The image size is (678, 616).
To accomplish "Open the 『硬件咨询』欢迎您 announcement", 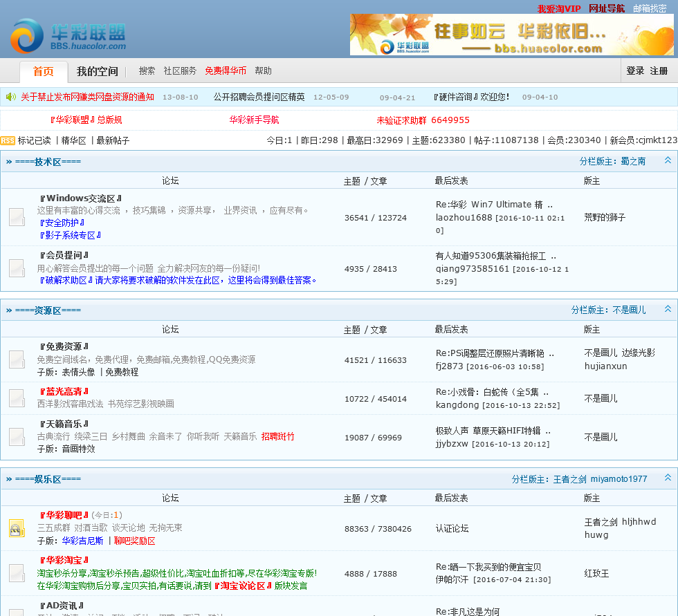I will [x=472, y=97].
